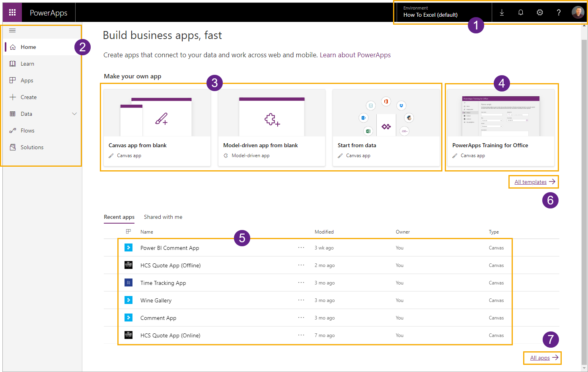Screen dimensions: 588x372
Task: Switch to the Recent apps tab
Action: pos(119,217)
